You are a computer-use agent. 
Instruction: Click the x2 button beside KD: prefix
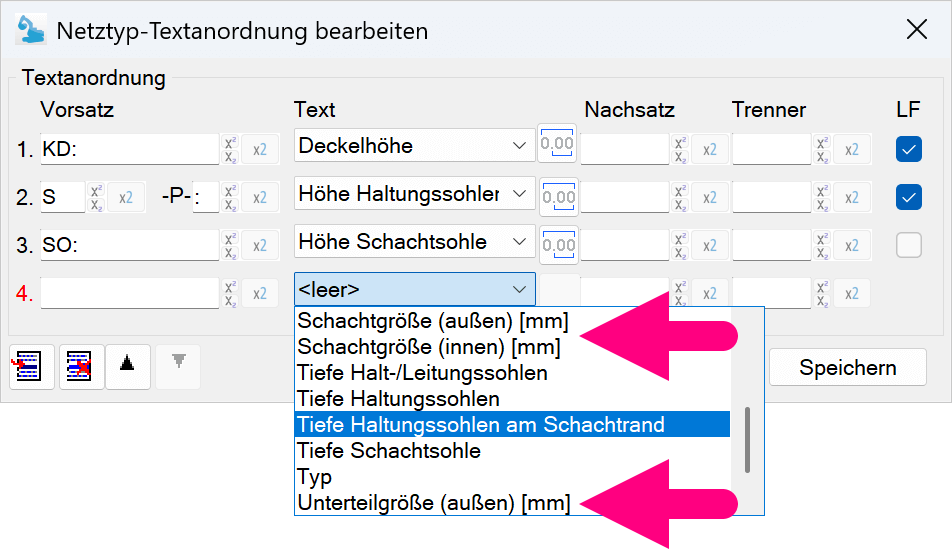click(259, 149)
